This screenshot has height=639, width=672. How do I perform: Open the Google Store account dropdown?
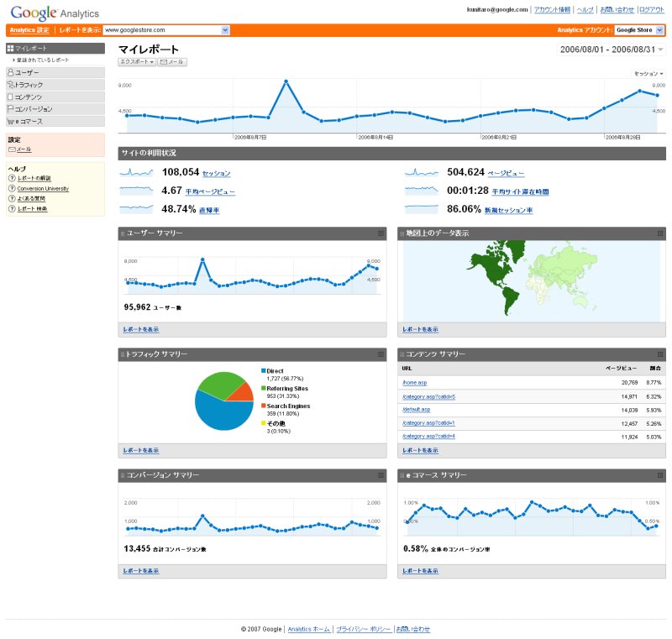[659, 30]
